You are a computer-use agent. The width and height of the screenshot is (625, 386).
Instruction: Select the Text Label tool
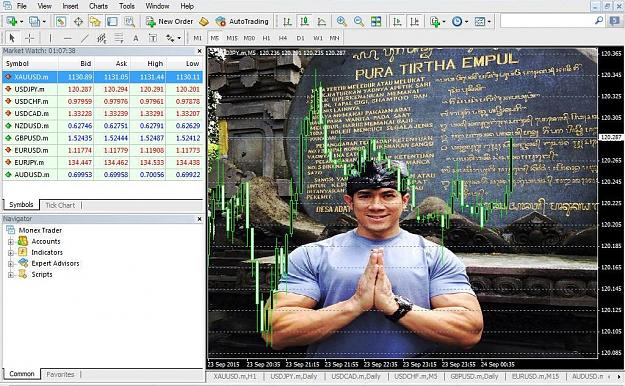pyautogui.click(x=153, y=38)
